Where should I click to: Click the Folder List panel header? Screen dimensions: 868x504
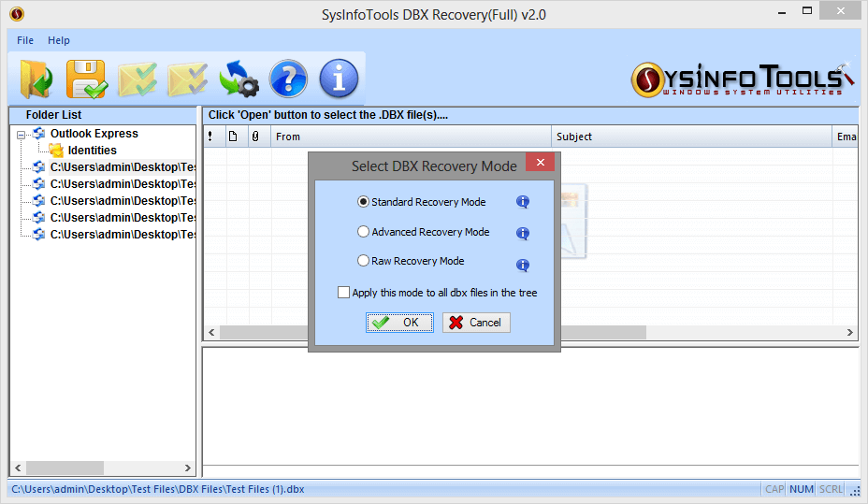point(103,115)
